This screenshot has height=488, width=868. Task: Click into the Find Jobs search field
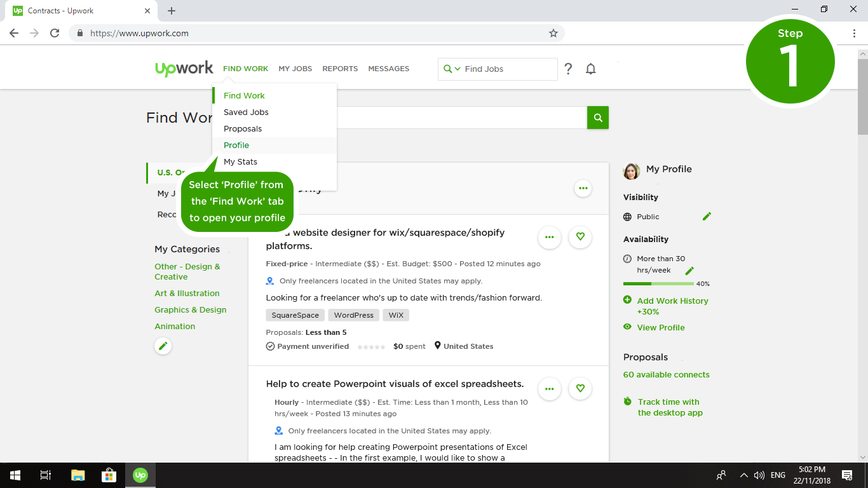[x=508, y=69]
